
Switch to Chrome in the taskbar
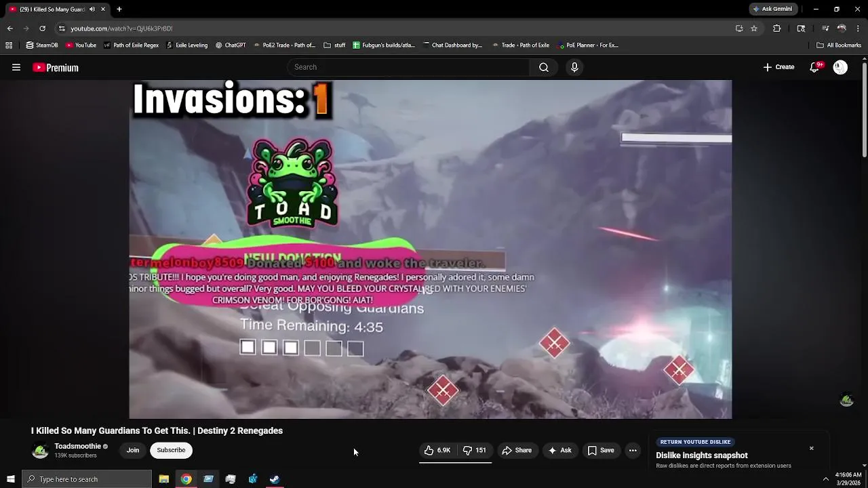[x=186, y=479]
